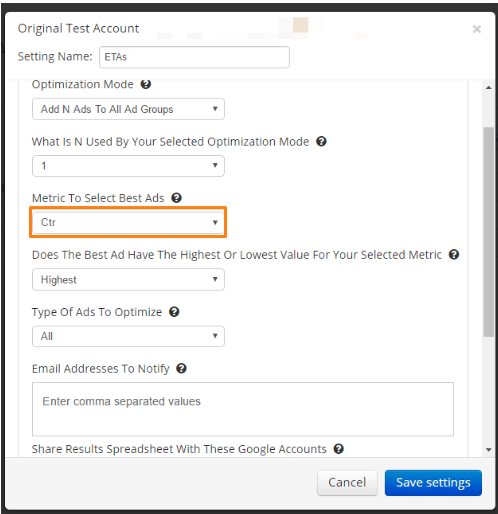Click the Cancel button
The image size is (498, 514).
347,483
